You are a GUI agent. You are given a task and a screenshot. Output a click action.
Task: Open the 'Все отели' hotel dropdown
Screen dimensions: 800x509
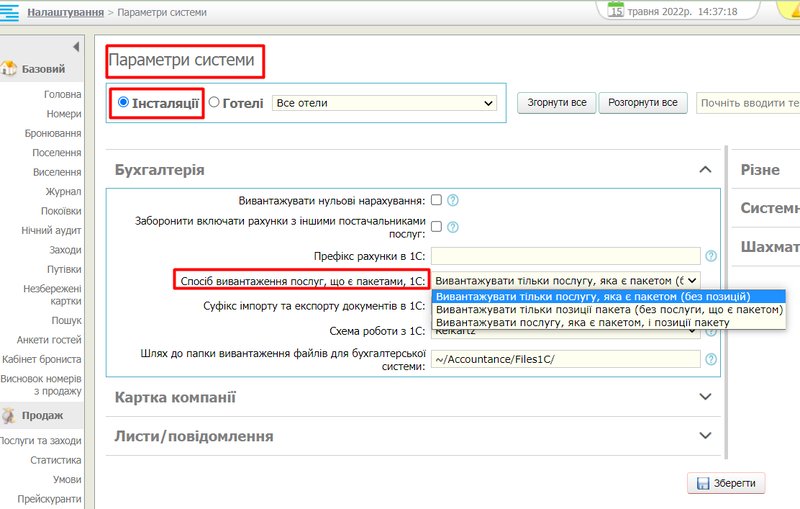pyautogui.click(x=384, y=103)
